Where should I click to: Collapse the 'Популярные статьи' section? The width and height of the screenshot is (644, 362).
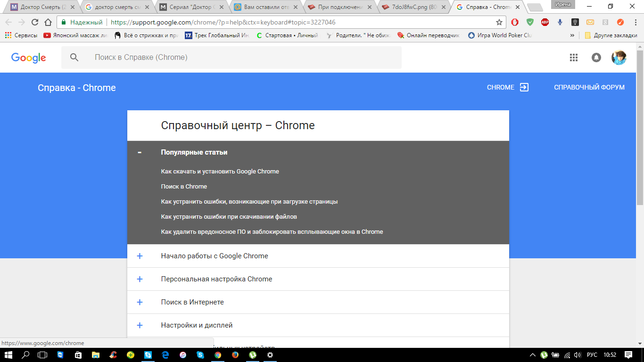click(140, 152)
